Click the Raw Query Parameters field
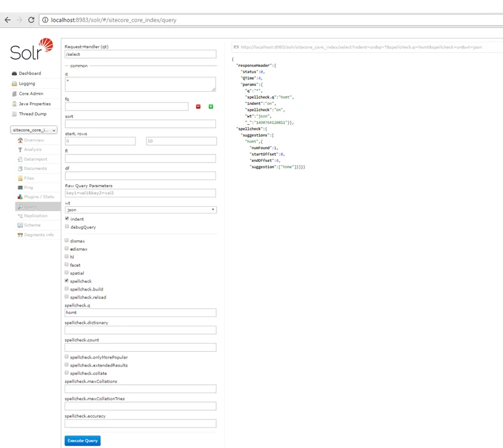The width and height of the screenshot is (503, 448). click(140, 193)
